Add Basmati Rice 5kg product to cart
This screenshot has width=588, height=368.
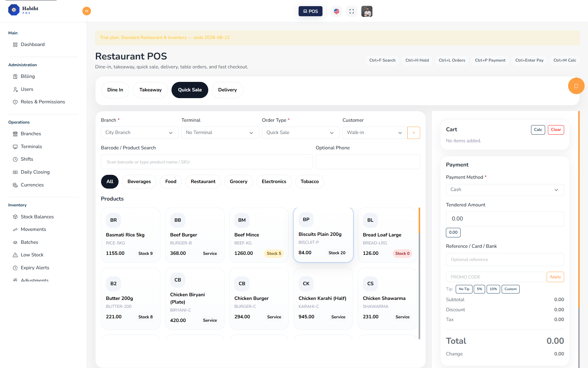coord(131,235)
